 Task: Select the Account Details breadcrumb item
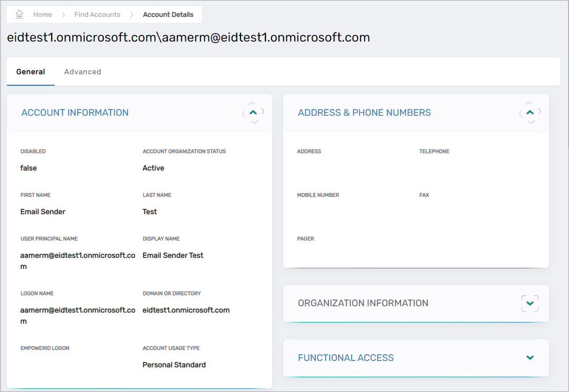[x=167, y=14]
